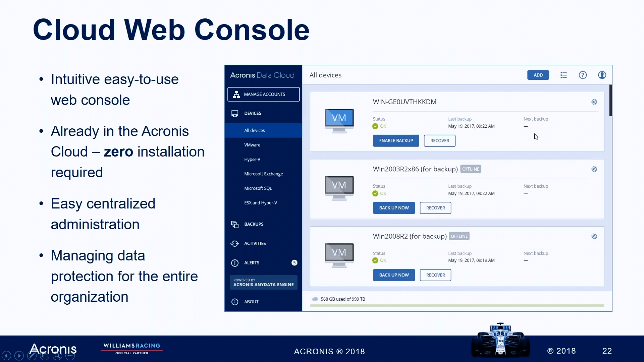Click Recover for Win2008R2

coord(435,275)
